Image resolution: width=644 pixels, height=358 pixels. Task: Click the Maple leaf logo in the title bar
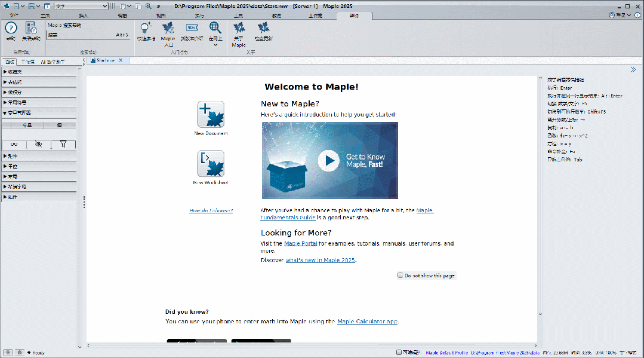6,6
